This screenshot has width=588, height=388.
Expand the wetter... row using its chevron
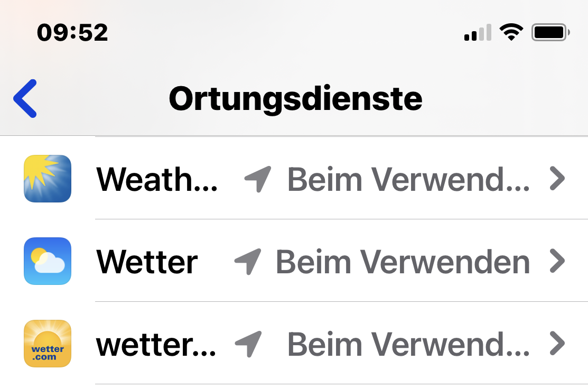557,344
